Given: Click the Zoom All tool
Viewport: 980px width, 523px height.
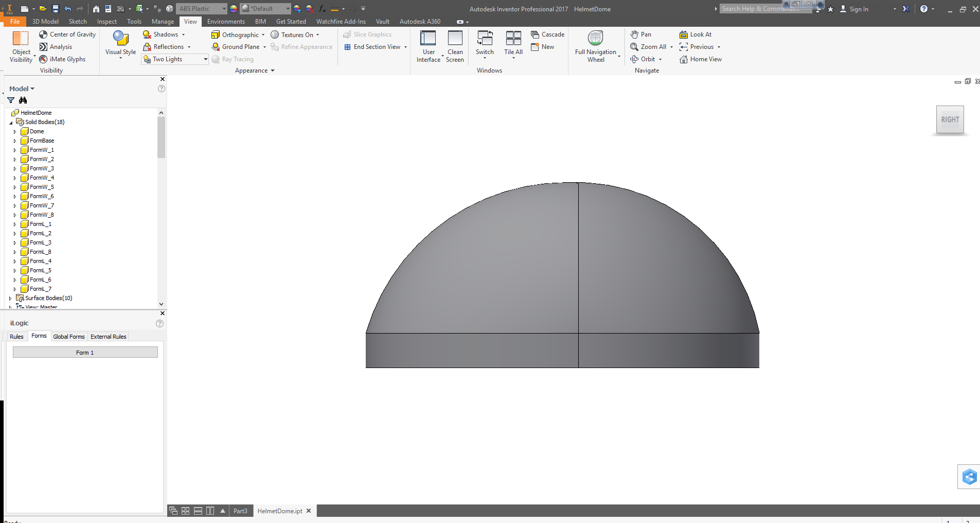Looking at the screenshot, I should (648, 47).
